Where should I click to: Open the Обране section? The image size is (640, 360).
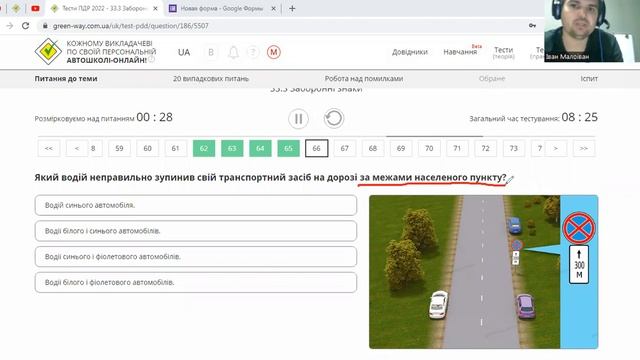coord(492,78)
